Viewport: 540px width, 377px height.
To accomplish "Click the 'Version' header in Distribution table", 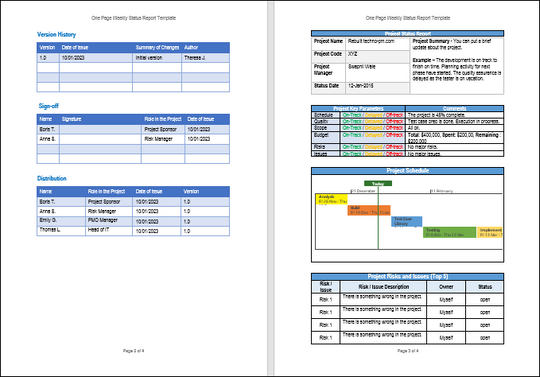I will (x=191, y=191).
